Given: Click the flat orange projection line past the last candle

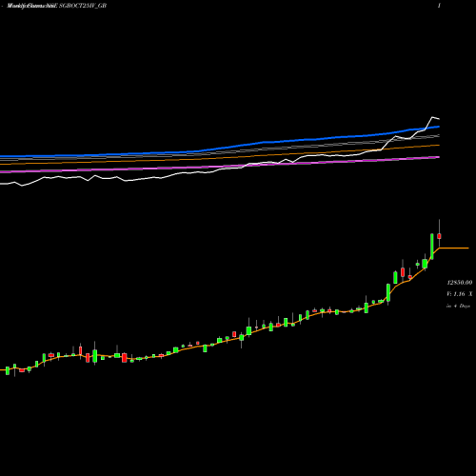Looking at the screenshot, I should pos(454,248).
